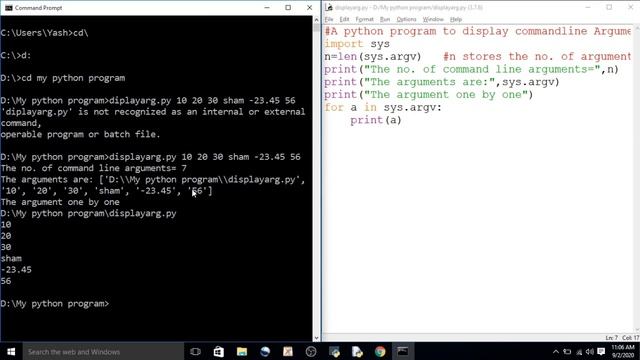Click the Command Prompt scroll up arrow
The image size is (640, 360).
pyautogui.click(x=316, y=20)
